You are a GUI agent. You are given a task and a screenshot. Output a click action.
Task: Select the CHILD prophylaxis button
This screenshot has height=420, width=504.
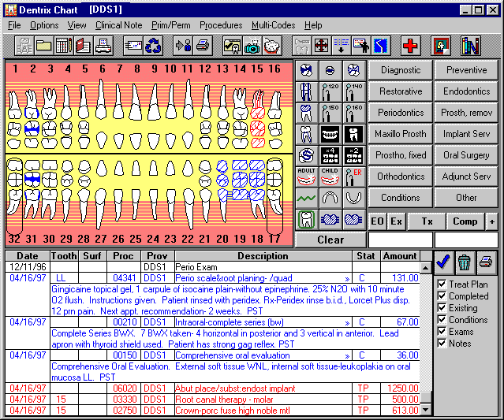(330, 177)
